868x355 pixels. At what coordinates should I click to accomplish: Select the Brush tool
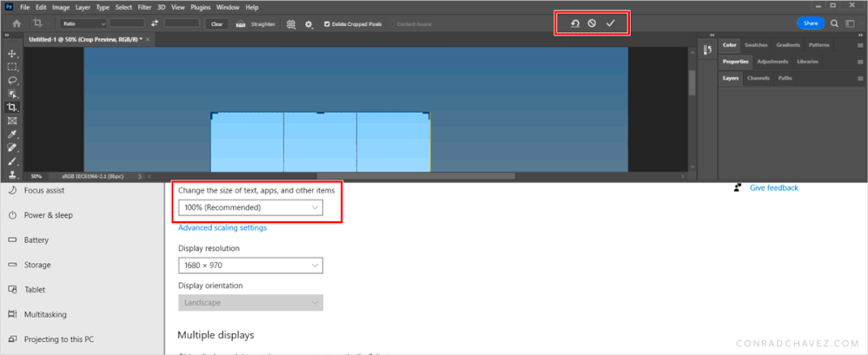11,161
